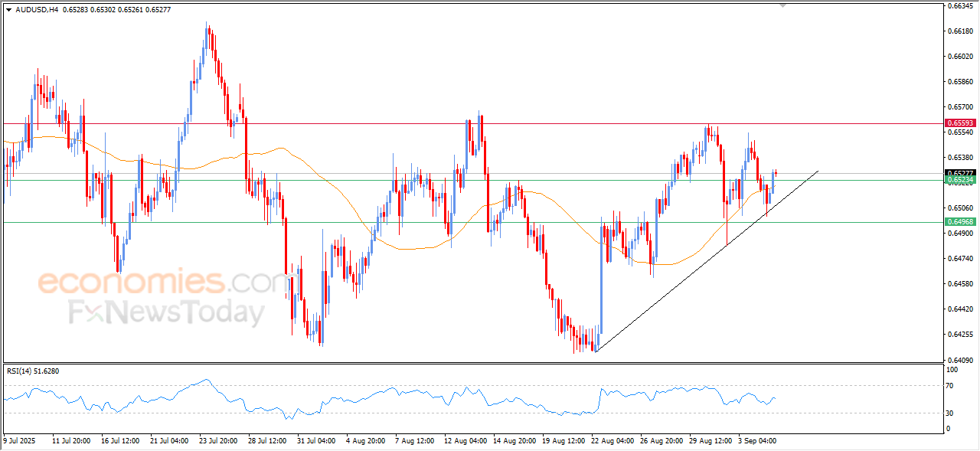Click the 31 Jul 04:00 time label
Viewport: 980px width, 451px height.
tap(316, 442)
